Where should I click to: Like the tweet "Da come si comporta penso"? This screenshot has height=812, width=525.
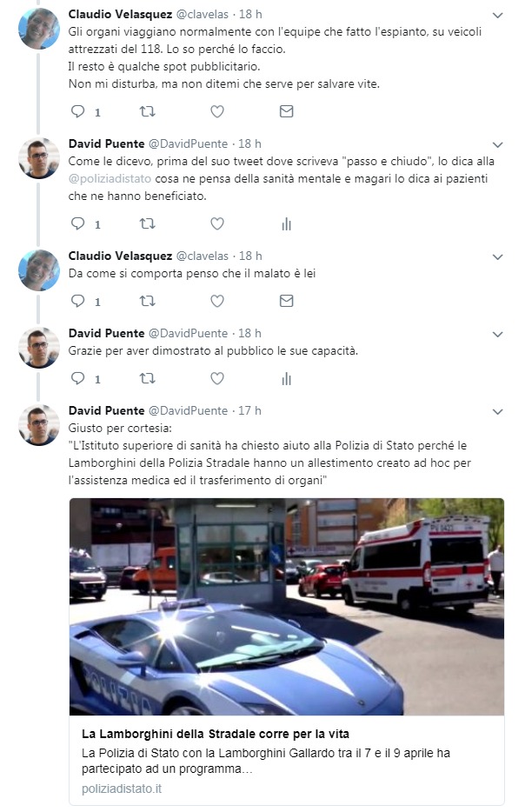[217, 301]
